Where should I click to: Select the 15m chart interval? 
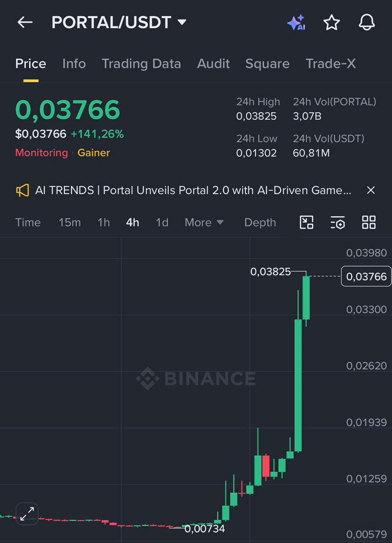[70, 223]
